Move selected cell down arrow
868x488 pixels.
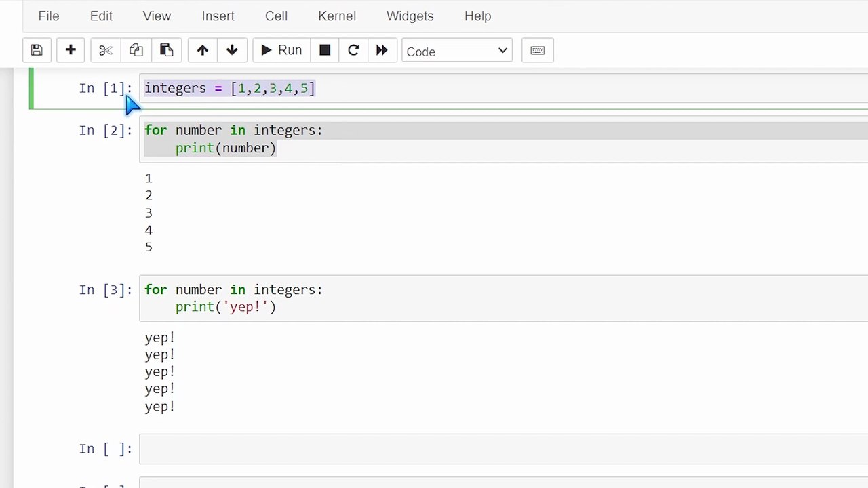click(232, 50)
